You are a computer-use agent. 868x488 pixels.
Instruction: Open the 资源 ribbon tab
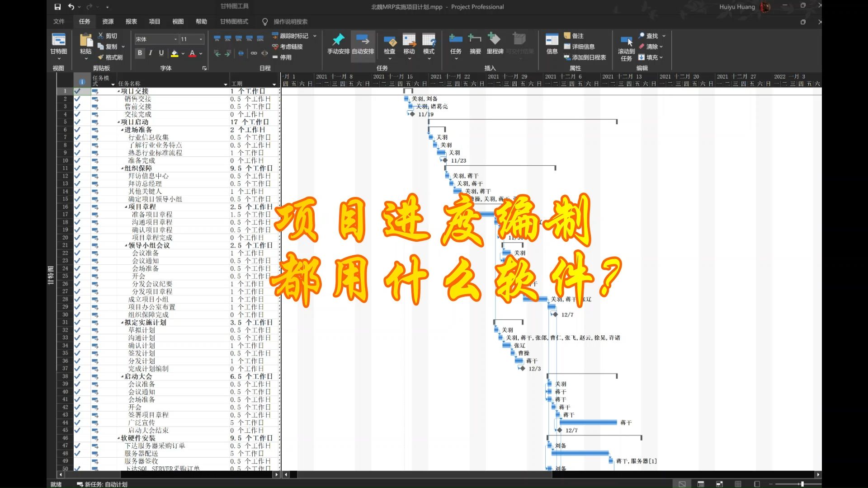[x=108, y=21]
